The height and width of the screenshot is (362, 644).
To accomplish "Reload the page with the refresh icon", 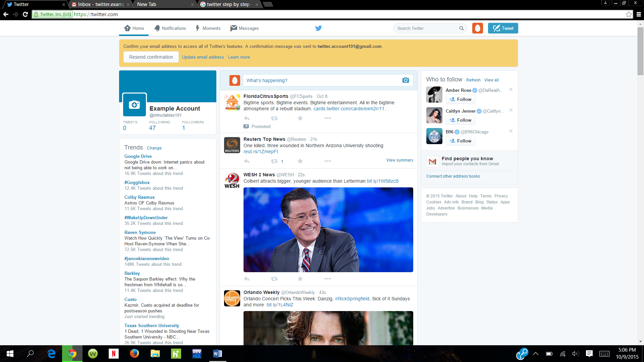I will (25, 14).
